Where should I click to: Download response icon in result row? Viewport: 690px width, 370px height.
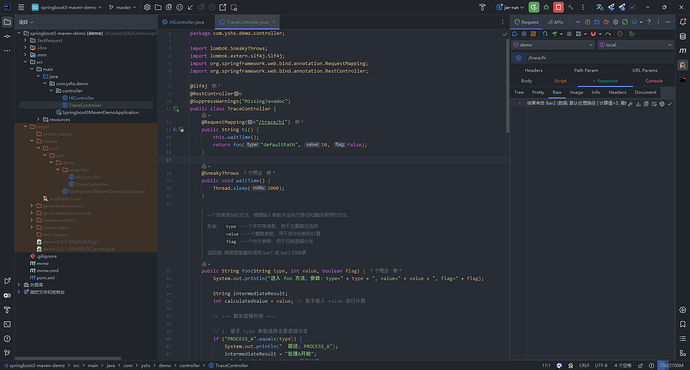pyautogui.click(x=638, y=104)
